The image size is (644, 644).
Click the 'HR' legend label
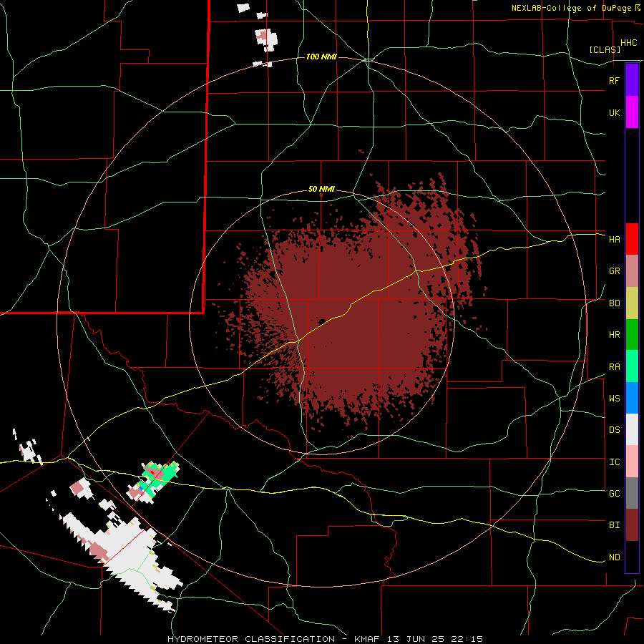coord(614,335)
